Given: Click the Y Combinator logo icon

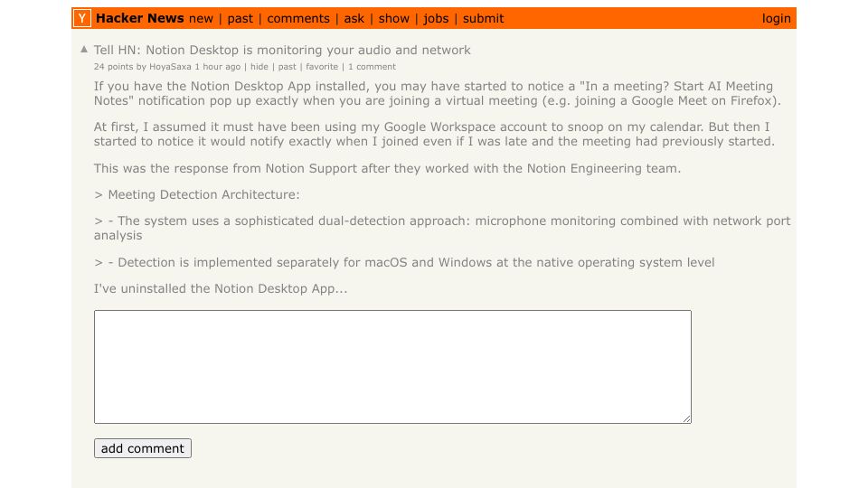Looking at the screenshot, I should 82,18.
